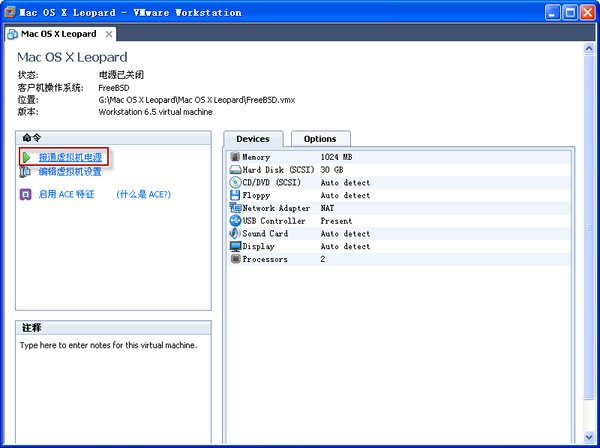Open edit virtual machine settings link
Viewport: 600px width, 448px height.
pos(70,172)
